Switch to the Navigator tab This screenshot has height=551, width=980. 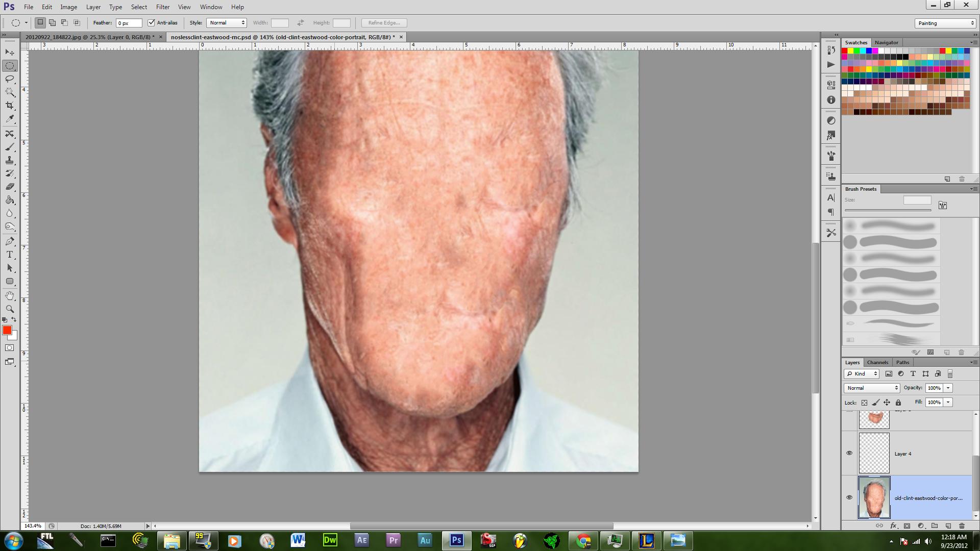pos(886,42)
